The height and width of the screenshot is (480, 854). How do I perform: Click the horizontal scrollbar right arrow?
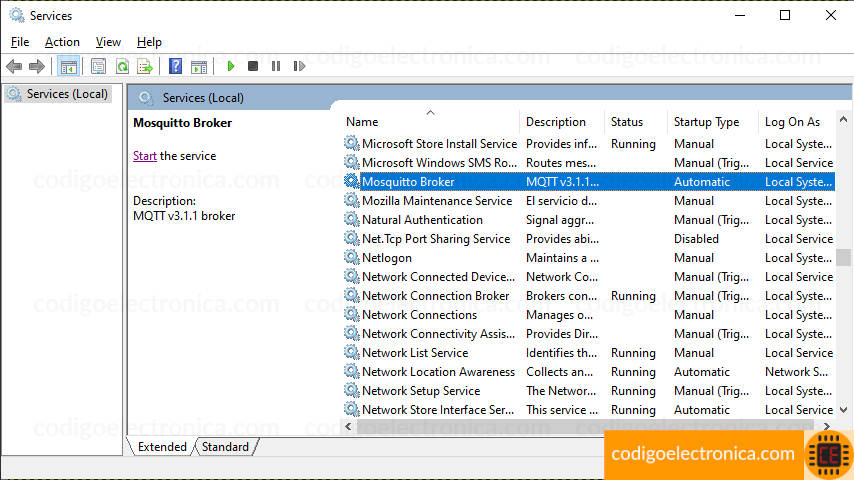coord(827,426)
